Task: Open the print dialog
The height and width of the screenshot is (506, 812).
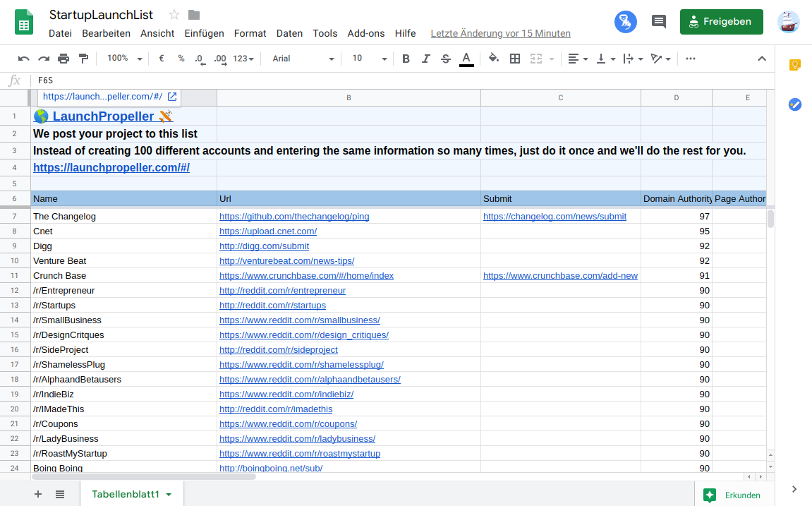Action: (x=63, y=59)
